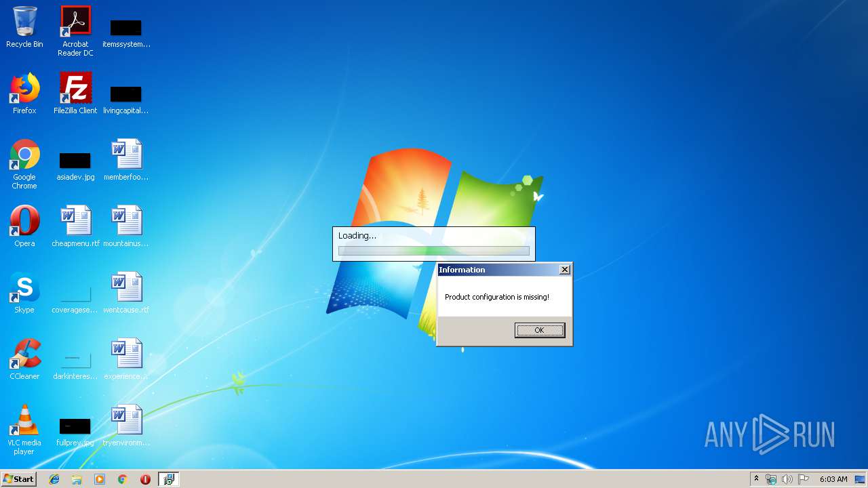Select cheapmenu.rtf document
This screenshot has height=488, width=868.
click(x=75, y=227)
